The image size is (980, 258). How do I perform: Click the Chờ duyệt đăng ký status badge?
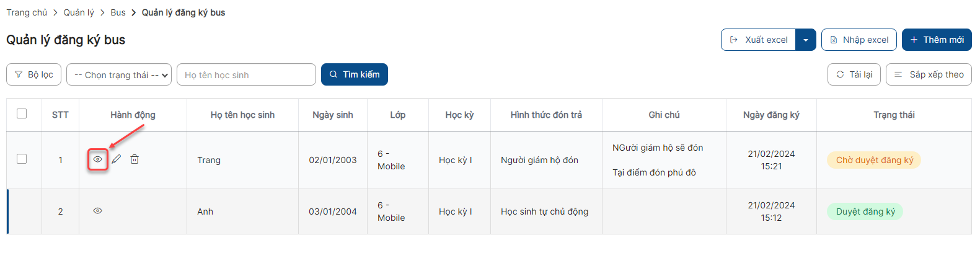click(874, 160)
